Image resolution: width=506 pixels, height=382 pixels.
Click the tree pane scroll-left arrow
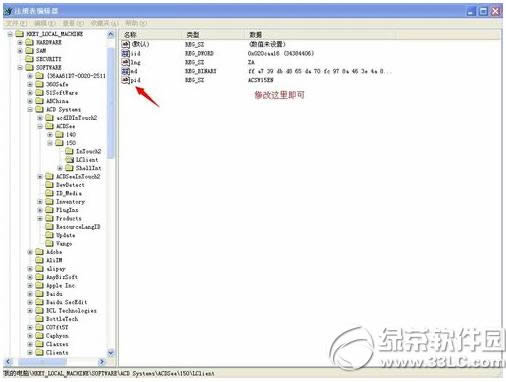9,361
